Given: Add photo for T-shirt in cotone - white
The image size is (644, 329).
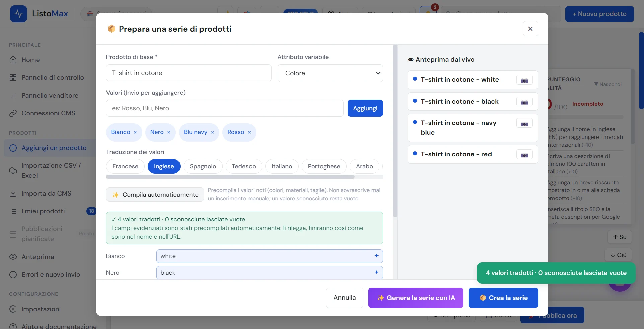Looking at the screenshot, I should coord(524,80).
